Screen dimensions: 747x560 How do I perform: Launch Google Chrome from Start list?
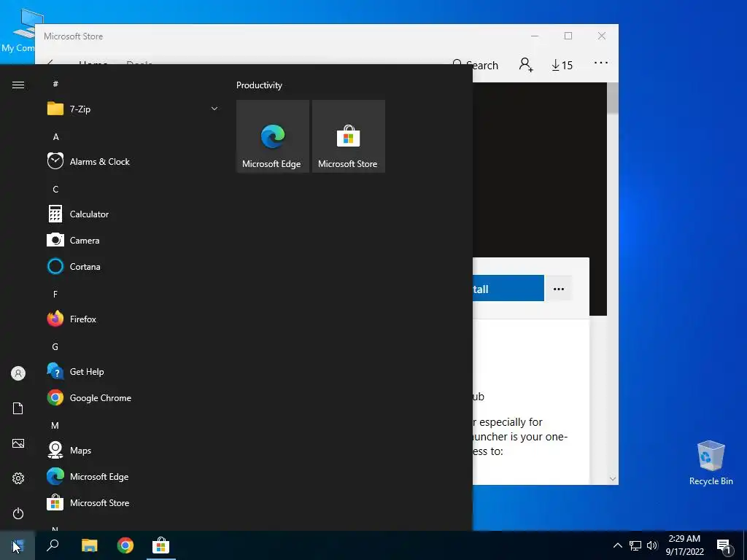tap(133, 397)
